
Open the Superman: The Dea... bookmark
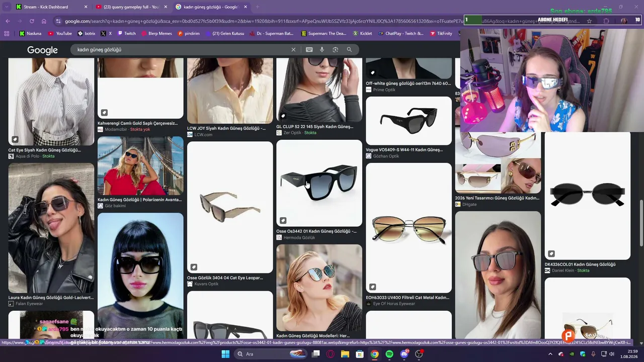point(324,34)
